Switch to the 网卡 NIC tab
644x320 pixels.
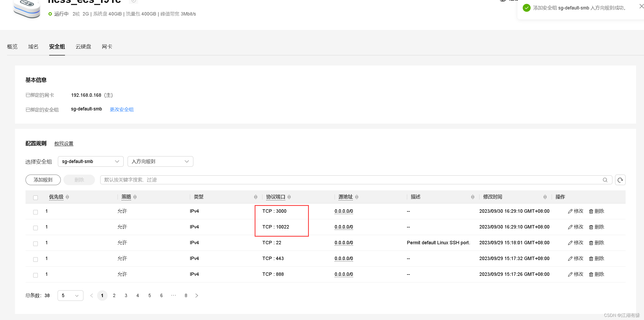pyautogui.click(x=107, y=47)
